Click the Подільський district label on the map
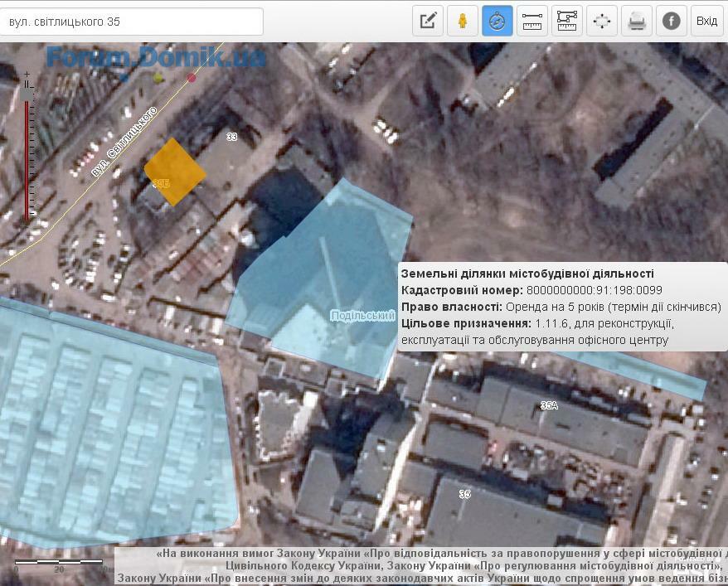This screenshot has height=586, width=728. point(362,316)
